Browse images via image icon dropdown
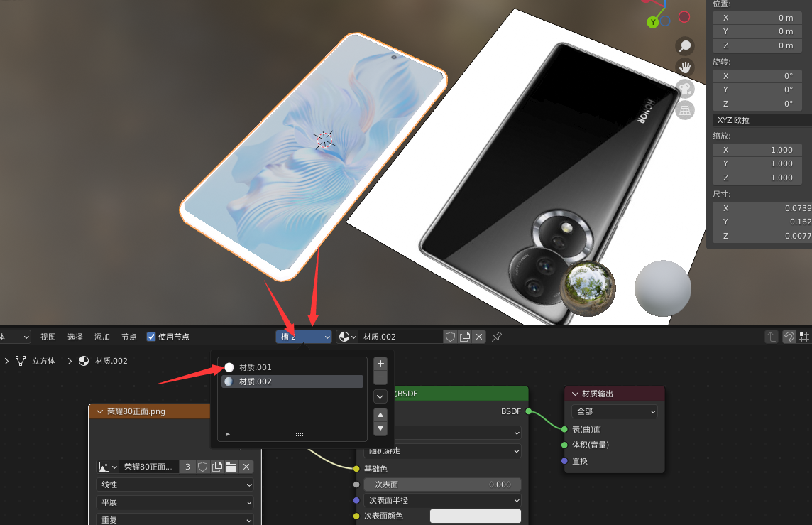This screenshot has height=525, width=812. tap(108, 467)
